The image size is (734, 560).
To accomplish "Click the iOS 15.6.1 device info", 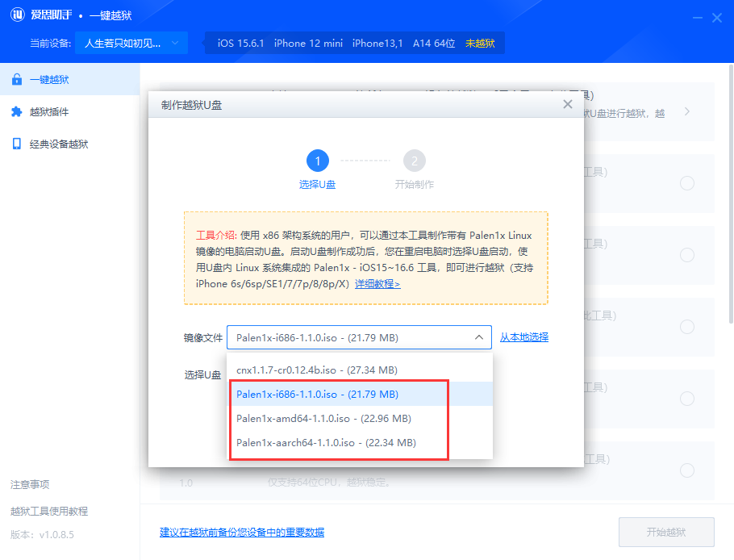I will [240, 44].
